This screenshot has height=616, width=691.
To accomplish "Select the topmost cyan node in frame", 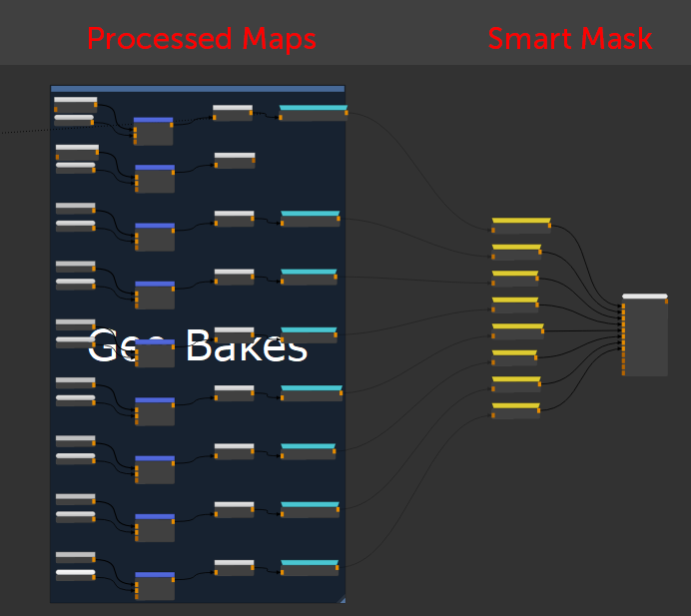I will [313, 113].
